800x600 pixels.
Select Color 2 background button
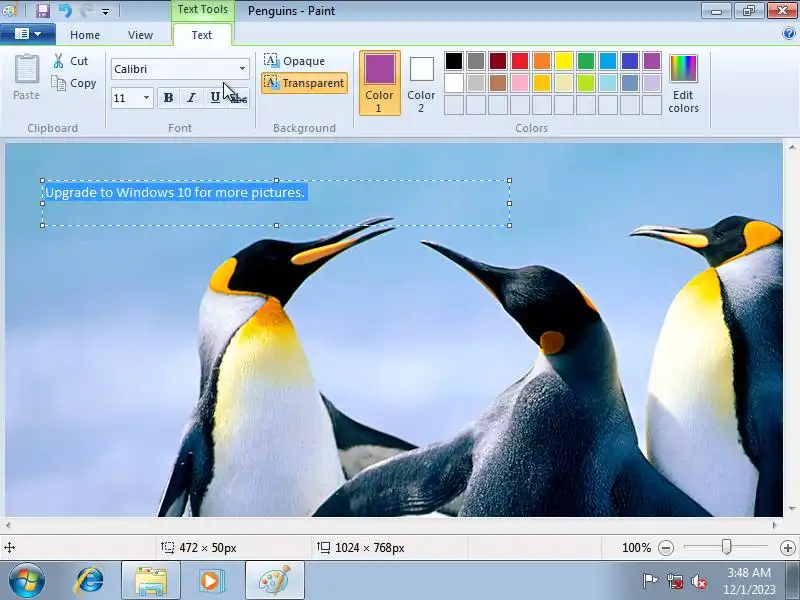point(421,83)
